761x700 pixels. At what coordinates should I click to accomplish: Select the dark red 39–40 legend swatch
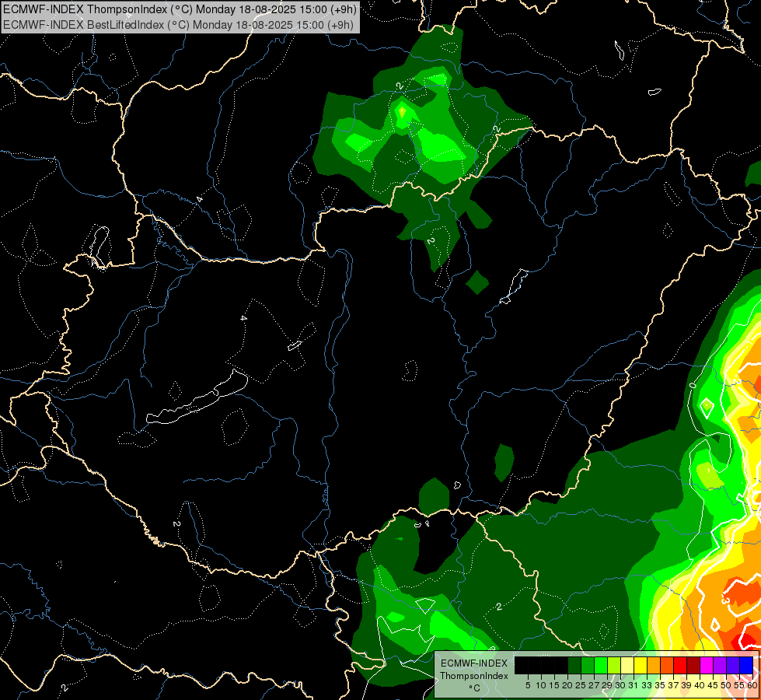pyautogui.click(x=693, y=666)
